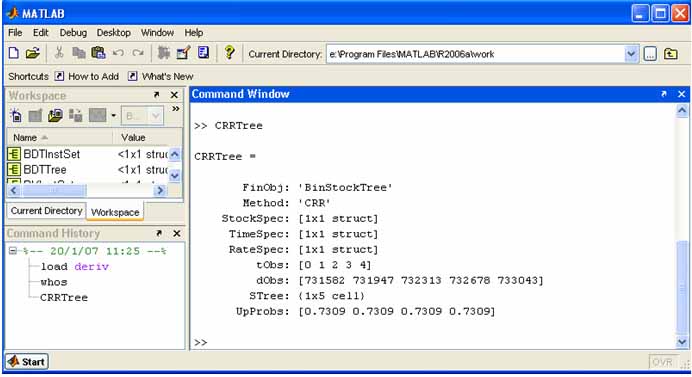The height and width of the screenshot is (377, 692).
Task: Undock the Workspace panel
Action: pyautogui.click(x=156, y=94)
